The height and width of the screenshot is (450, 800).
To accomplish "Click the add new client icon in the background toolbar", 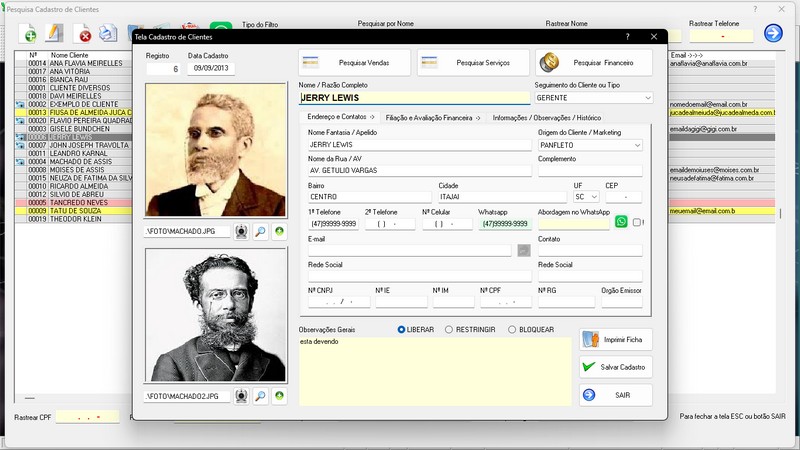I will [x=28, y=34].
